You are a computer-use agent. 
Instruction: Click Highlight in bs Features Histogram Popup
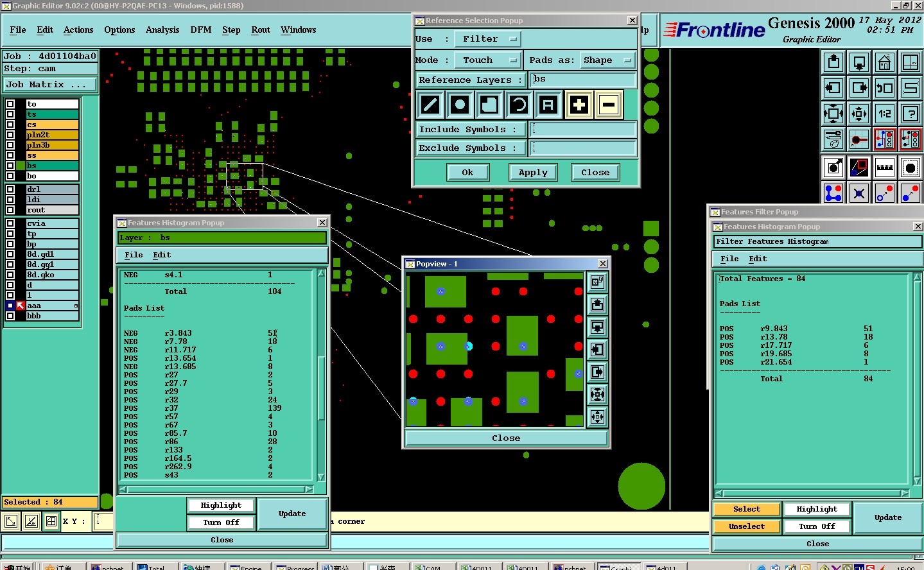221,506
